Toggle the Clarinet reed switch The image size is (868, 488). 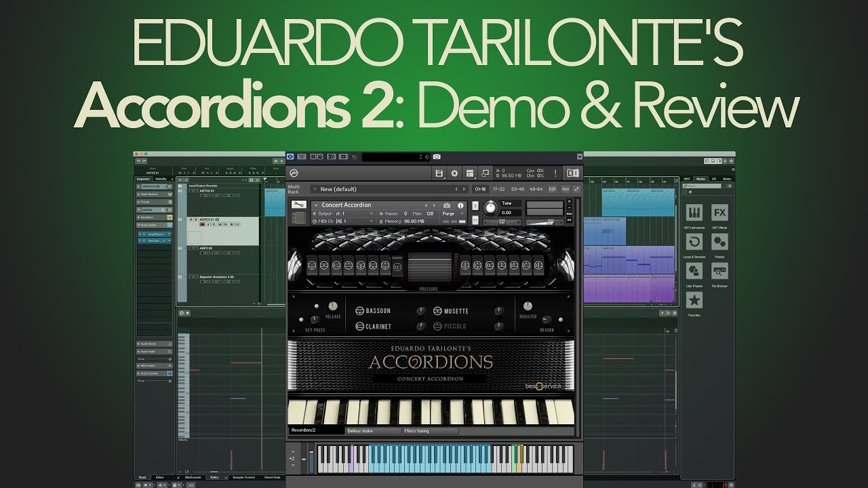click(360, 326)
